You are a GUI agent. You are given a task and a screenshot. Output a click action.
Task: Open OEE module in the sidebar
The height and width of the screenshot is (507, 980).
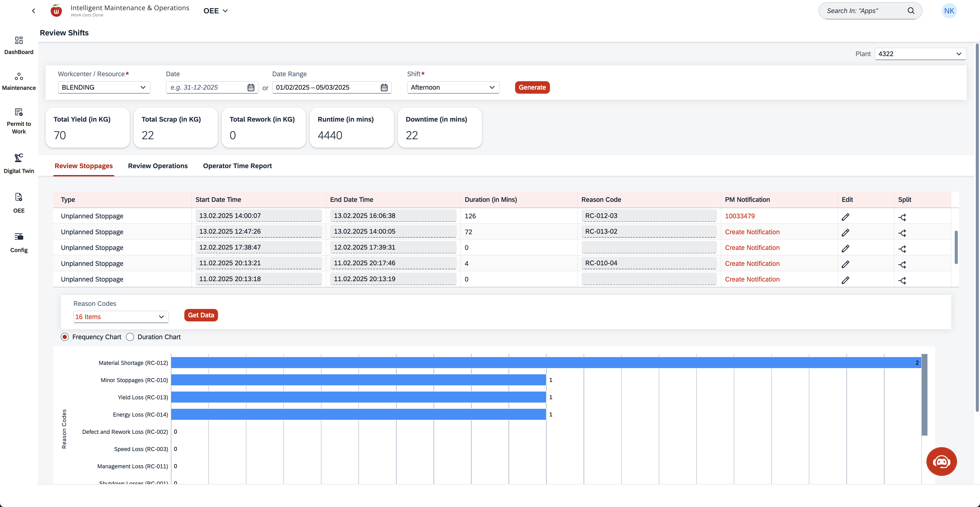click(19, 203)
